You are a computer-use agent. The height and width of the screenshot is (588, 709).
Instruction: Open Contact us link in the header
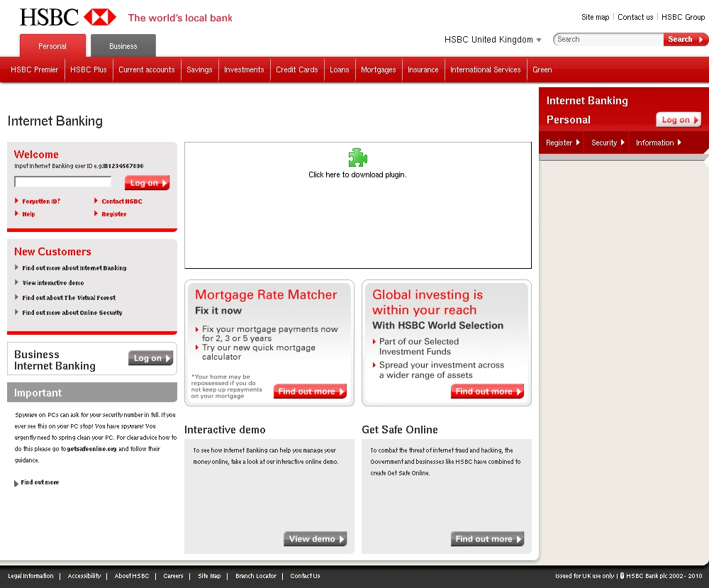pos(635,17)
